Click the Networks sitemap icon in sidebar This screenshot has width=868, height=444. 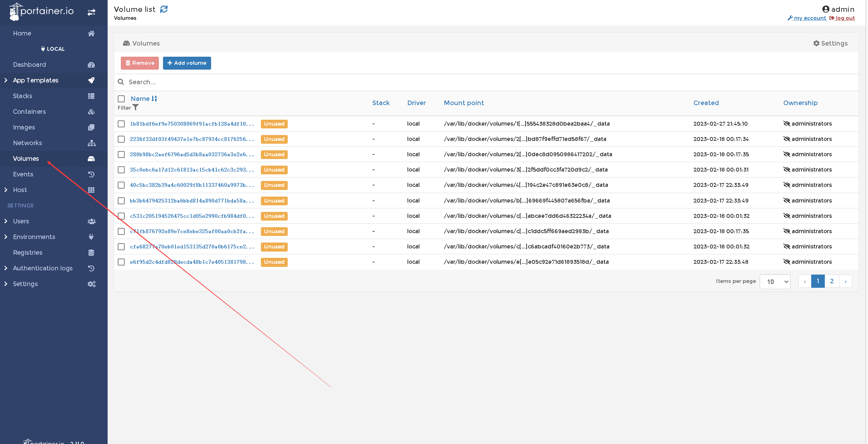pyautogui.click(x=91, y=143)
